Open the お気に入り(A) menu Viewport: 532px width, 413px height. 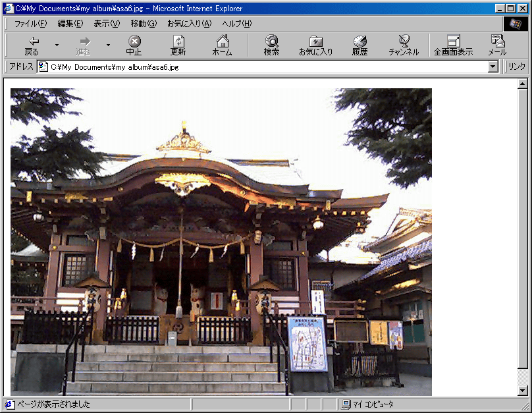click(190, 24)
